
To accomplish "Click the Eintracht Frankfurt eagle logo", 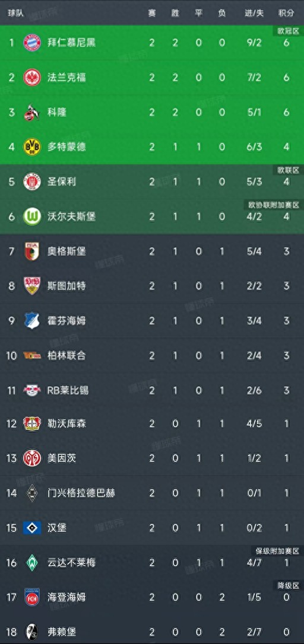I will 31,77.
